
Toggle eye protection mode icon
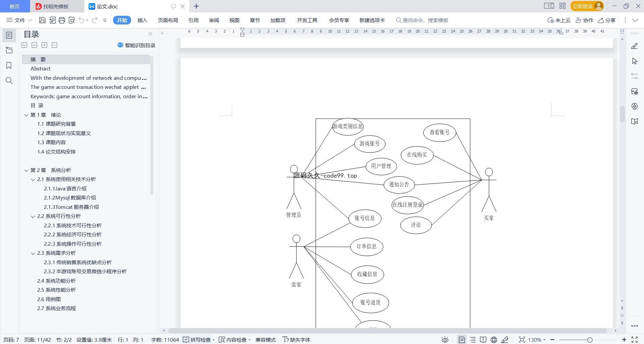(x=445, y=340)
